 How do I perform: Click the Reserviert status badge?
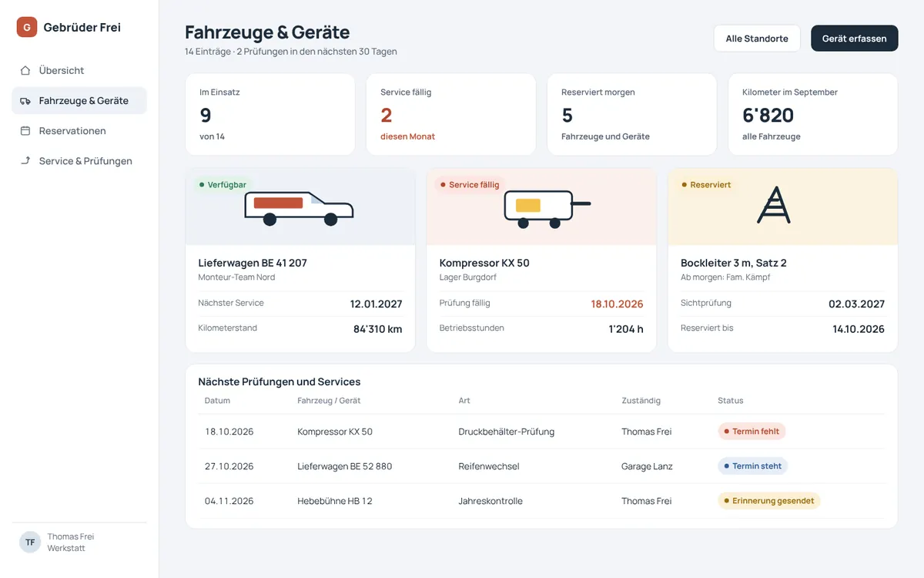(706, 185)
